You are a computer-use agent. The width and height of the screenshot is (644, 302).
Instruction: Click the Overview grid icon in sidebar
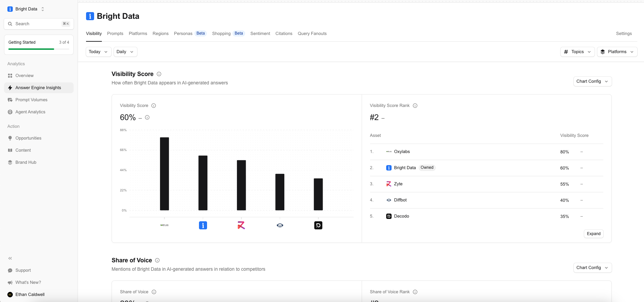(10, 76)
